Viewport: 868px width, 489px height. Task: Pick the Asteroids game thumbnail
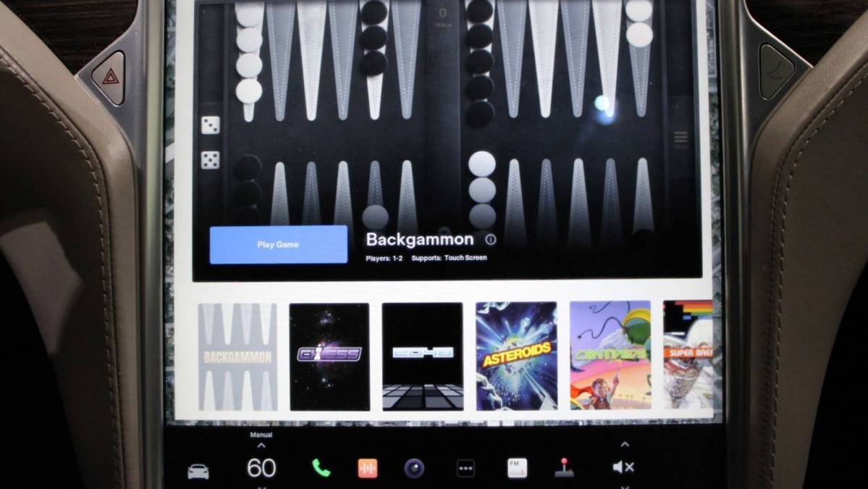[x=516, y=356]
